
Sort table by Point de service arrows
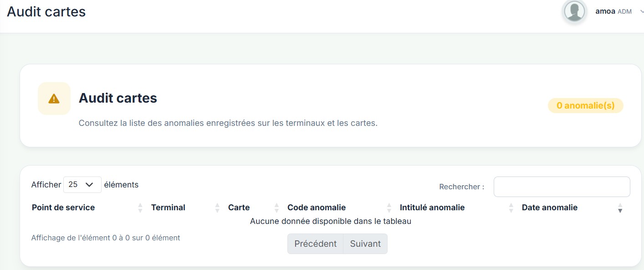[x=140, y=208]
